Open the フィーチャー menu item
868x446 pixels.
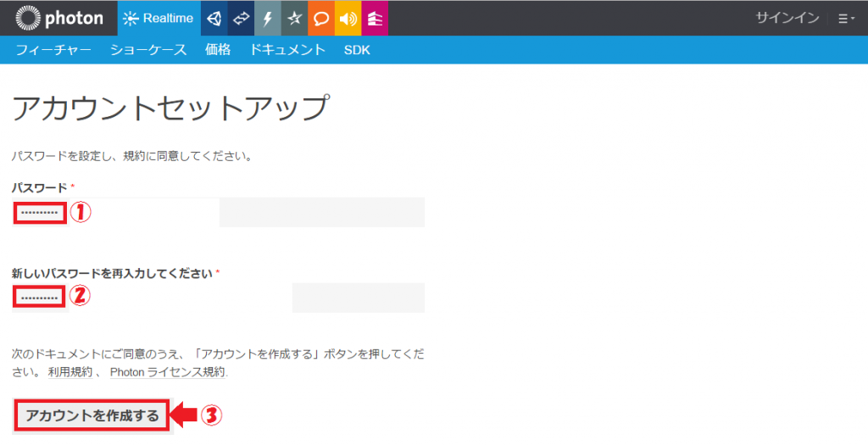click(53, 50)
